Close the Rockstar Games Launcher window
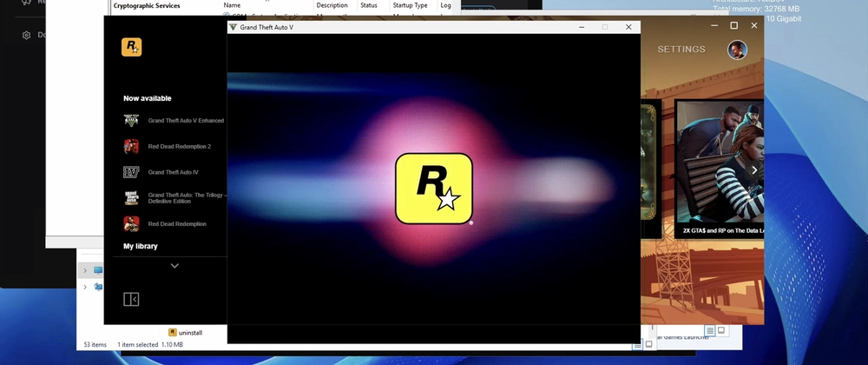This screenshot has width=868, height=365. (x=754, y=25)
